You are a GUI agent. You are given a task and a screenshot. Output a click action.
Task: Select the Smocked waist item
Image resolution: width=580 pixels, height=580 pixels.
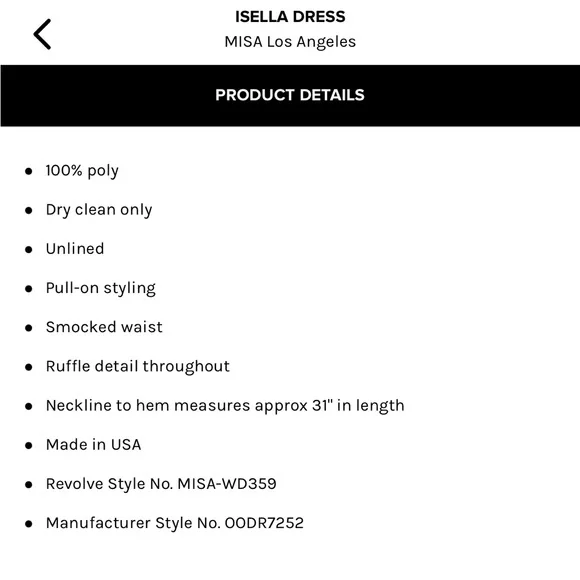pos(104,327)
